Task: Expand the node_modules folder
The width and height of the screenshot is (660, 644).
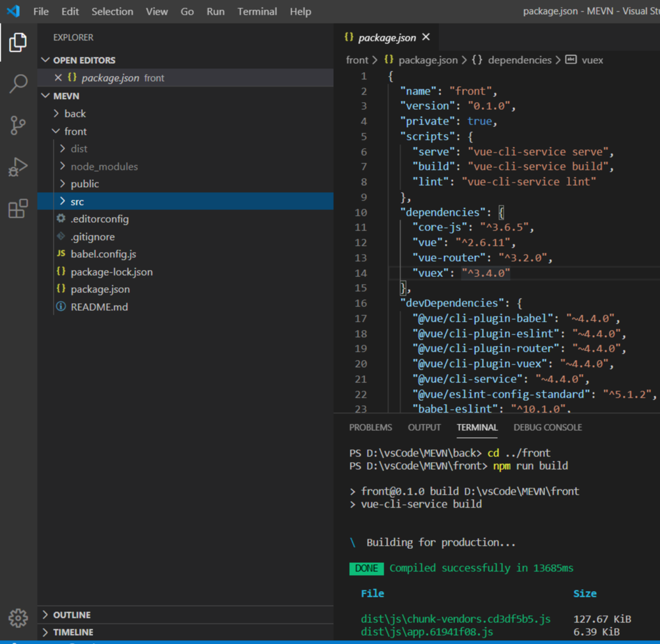Action: [x=63, y=166]
